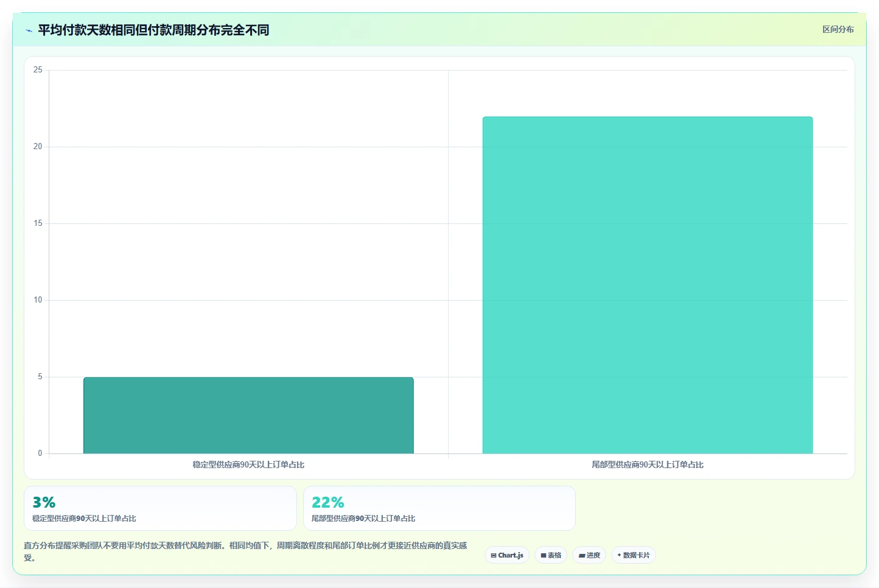This screenshot has width=879, height=588.
Task: Click the light turquoise 尾部型供应商 bar
Action: click(x=648, y=285)
